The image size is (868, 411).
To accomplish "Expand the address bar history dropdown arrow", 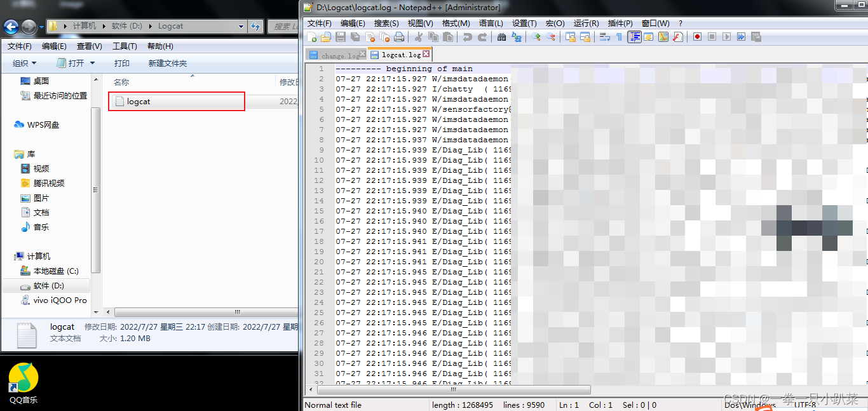I will tap(241, 26).
